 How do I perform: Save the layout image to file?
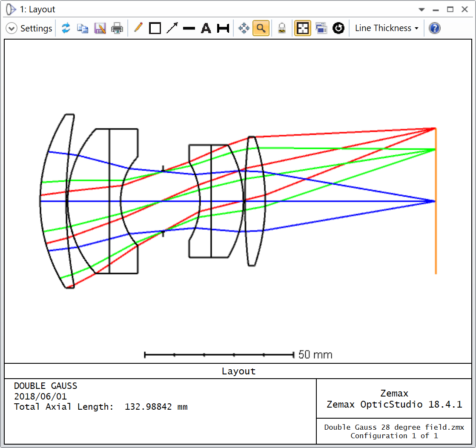pos(100,28)
